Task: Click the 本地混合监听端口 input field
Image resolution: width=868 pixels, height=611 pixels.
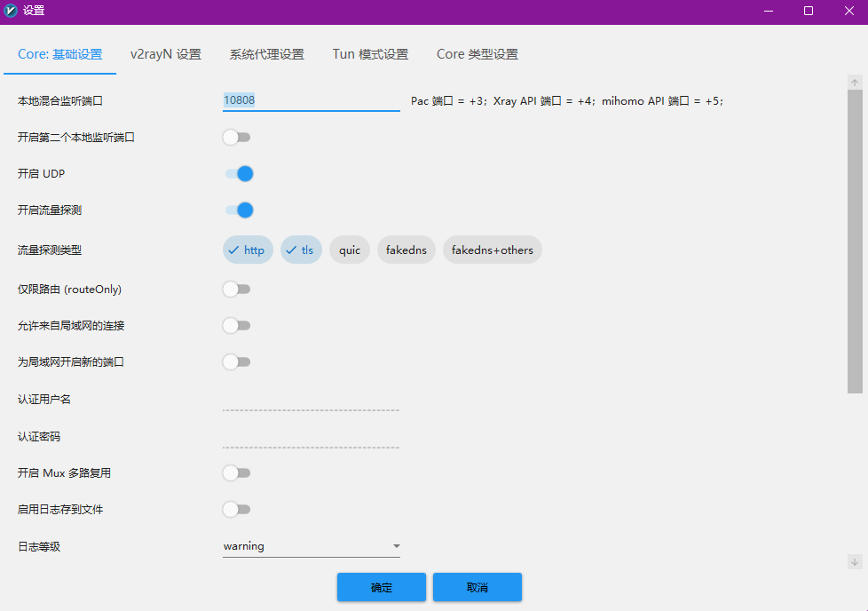Action: pos(312,100)
